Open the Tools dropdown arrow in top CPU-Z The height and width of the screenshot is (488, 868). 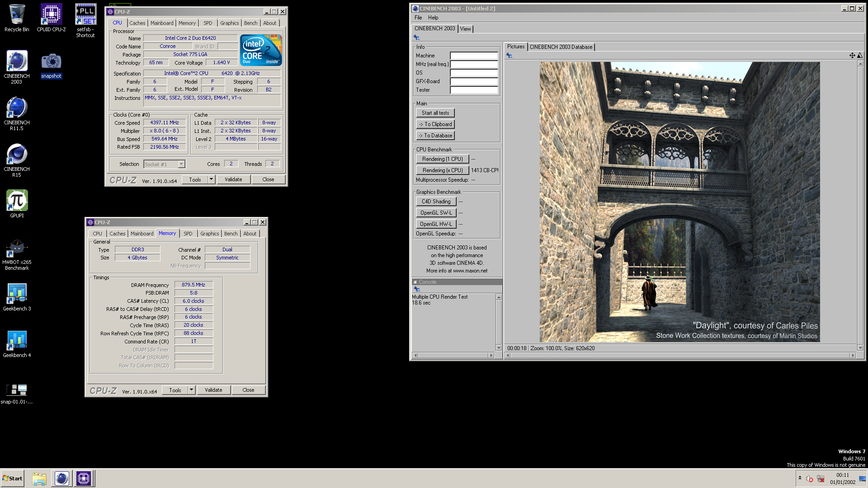(x=211, y=179)
